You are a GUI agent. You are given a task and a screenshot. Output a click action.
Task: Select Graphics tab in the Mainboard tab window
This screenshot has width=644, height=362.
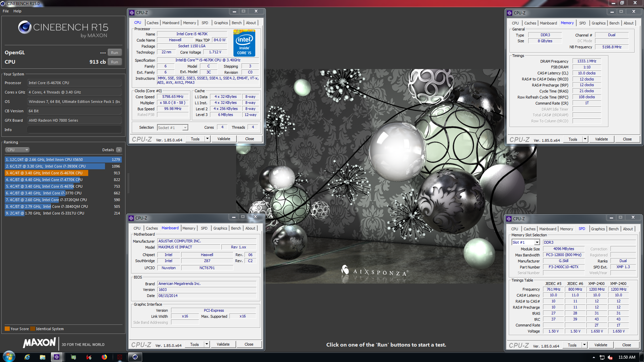220,228
